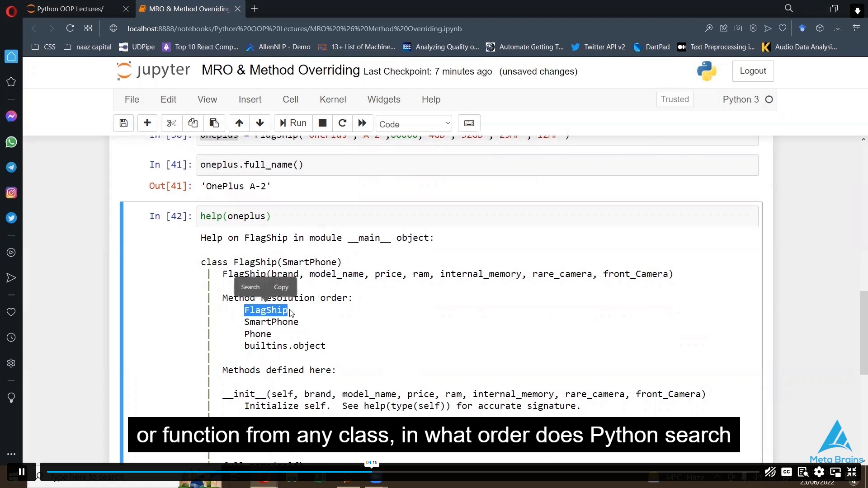868x488 pixels.
Task: Click the Copy selected text option
Action: pyautogui.click(x=281, y=286)
